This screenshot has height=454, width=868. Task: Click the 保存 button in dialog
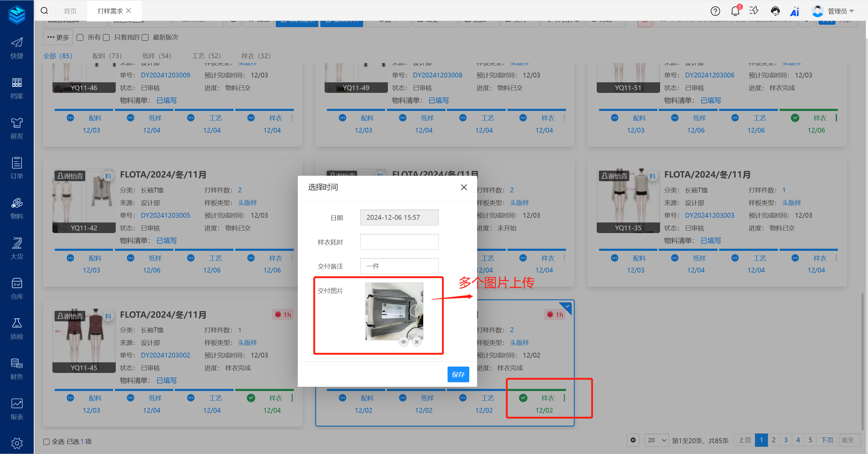[x=458, y=374]
